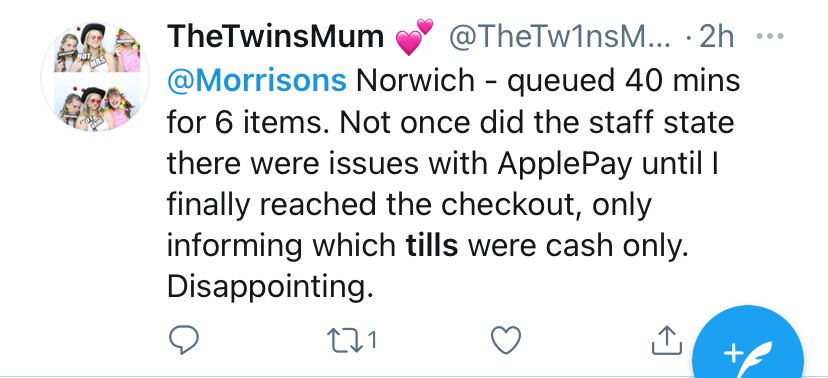
Task: Like the tweet with the heart icon
Action: pos(506,340)
